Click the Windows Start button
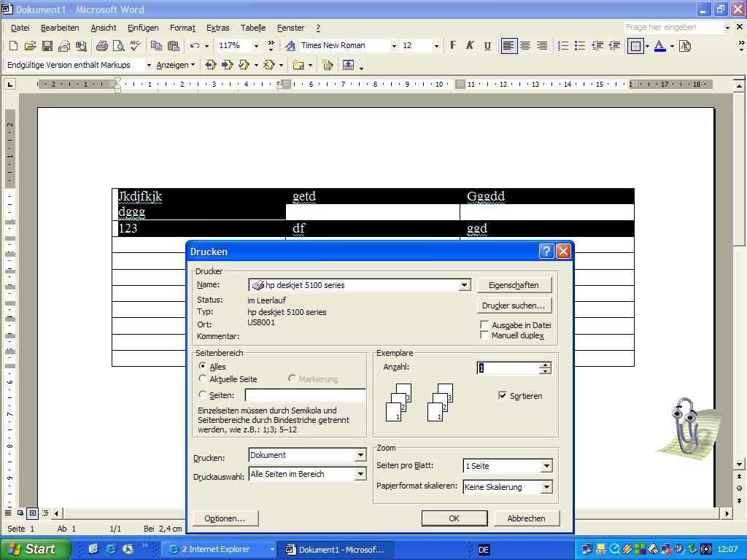The image size is (747, 560). pyautogui.click(x=35, y=549)
